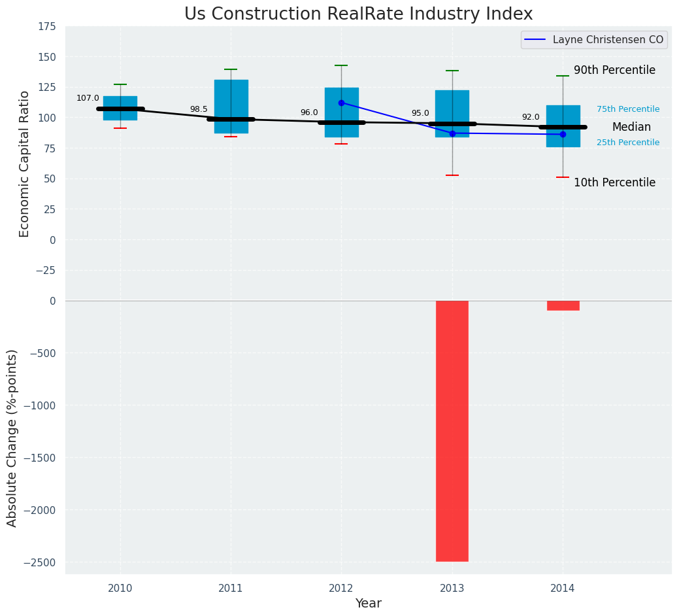This screenshot has width=679, height=616.
Task: Click the Layne Christensen 2014 data point
Action: pyautogui.click(x=563, y=134)
